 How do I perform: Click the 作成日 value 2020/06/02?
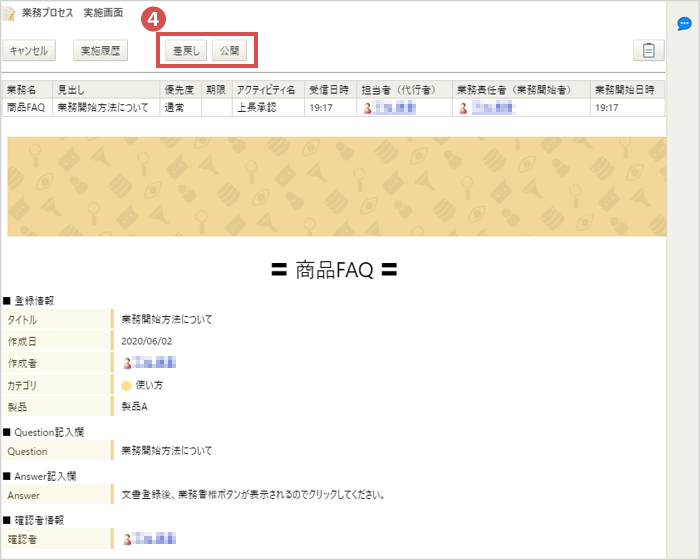146,341
